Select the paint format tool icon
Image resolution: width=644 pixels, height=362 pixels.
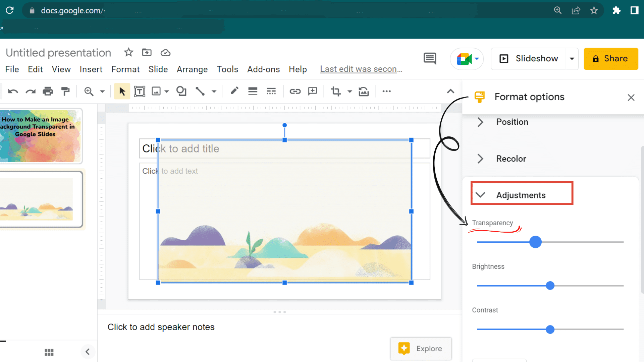coord(65,91)
